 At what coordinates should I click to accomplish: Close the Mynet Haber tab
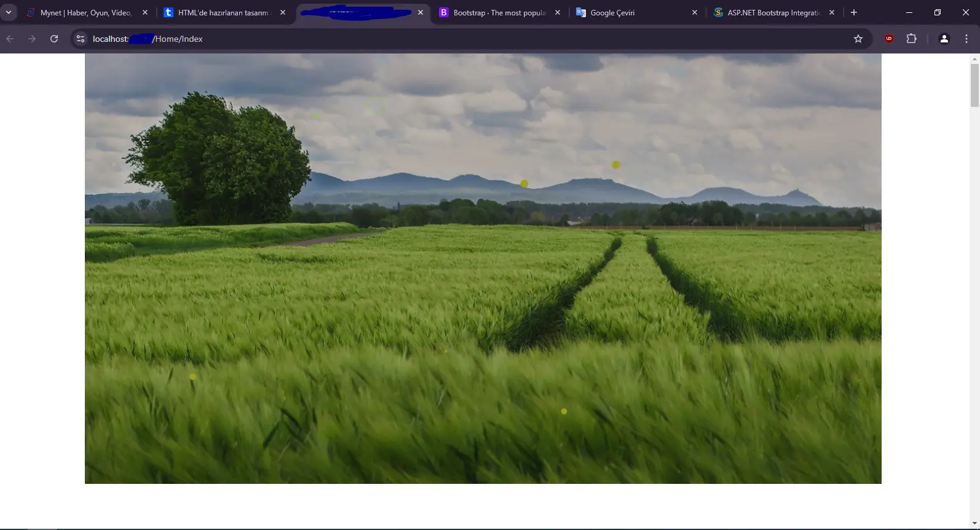tap(145, 12)
